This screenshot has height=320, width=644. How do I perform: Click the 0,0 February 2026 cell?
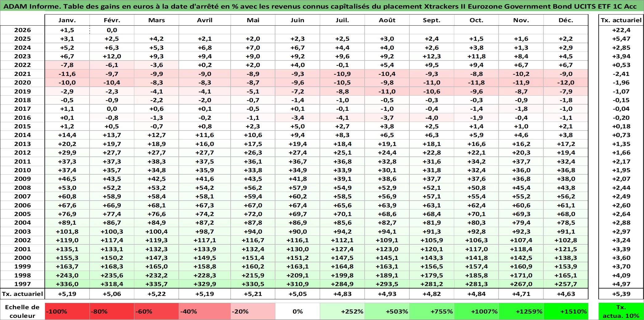pyautogui.click(x=112, y=30)
